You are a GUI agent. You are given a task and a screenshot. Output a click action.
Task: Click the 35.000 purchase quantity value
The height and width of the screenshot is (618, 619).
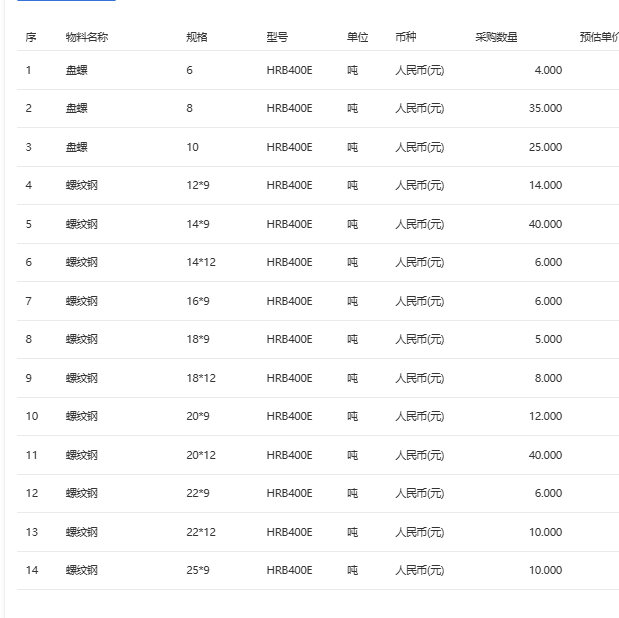coord(545,108)
